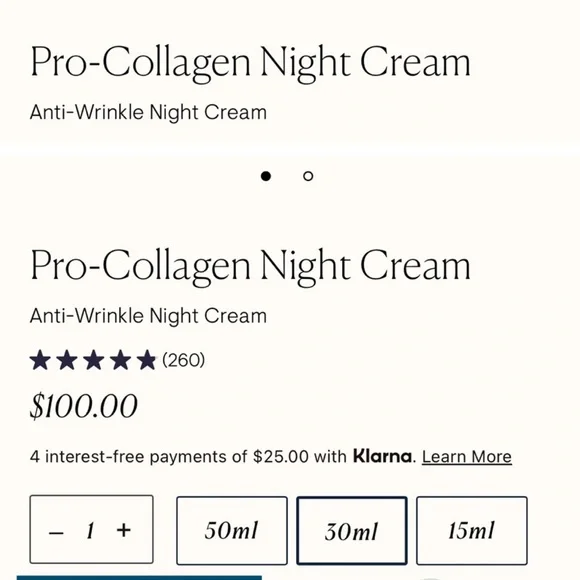Choose the 30ml size option
Viewport: 580px width, 580px height.
click(352, 530)
